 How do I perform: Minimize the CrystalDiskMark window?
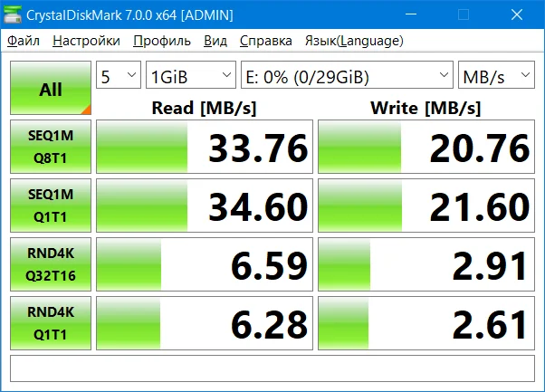pyautogui.click(x=411, y=14)
